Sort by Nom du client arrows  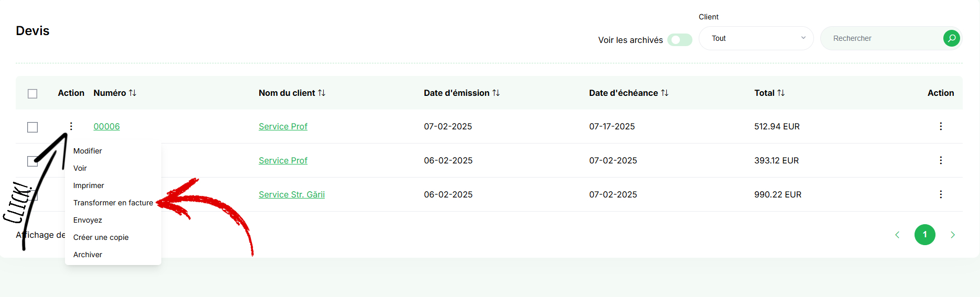322,93
